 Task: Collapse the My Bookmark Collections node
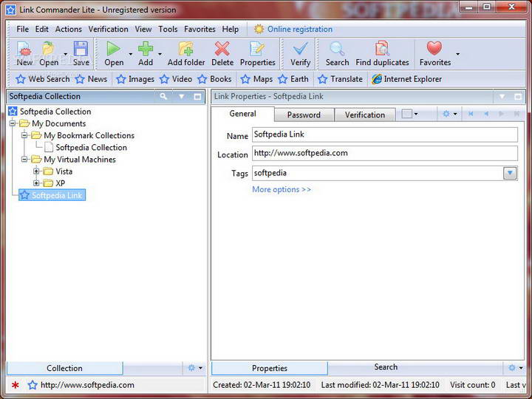24,135
